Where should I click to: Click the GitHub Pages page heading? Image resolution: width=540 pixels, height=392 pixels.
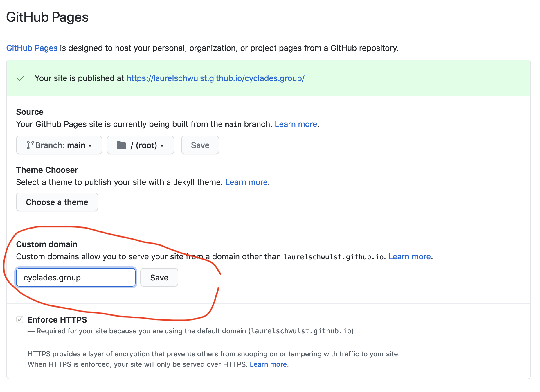click(x=47, y=17)
